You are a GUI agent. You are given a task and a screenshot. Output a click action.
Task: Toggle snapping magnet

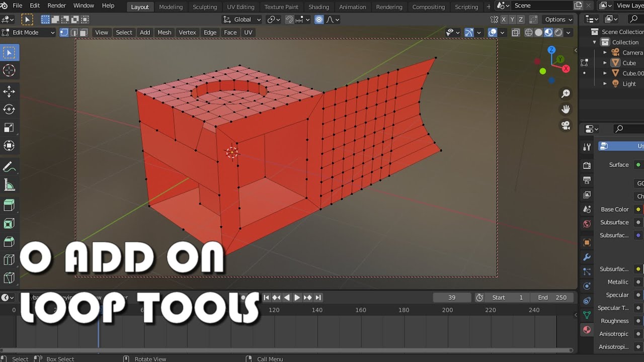pos(289,20)
